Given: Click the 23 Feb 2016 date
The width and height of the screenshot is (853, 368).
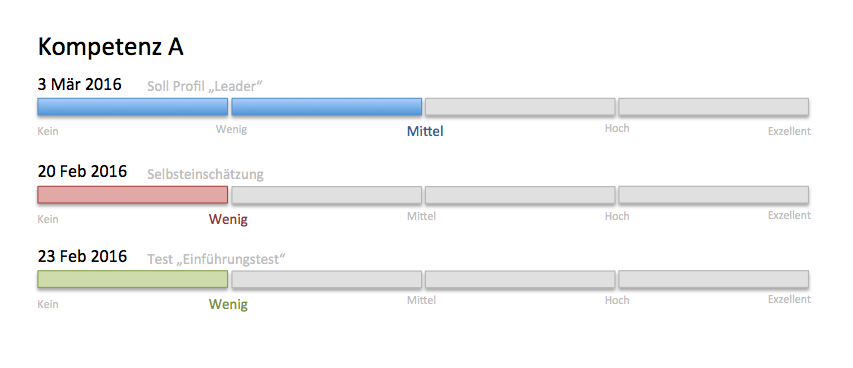Looking at the screenshot, I should point(82,256).
